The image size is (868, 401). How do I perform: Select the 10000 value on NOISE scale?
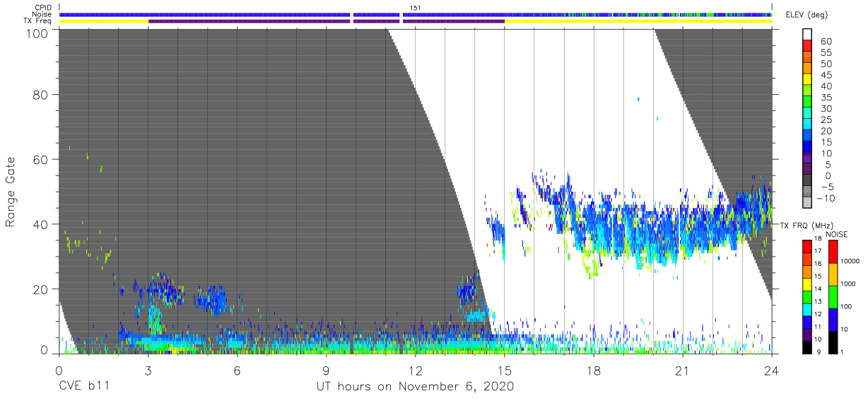tap(851, 261)
